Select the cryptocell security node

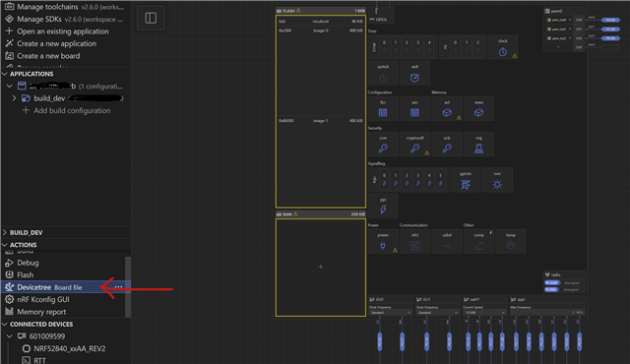pyautogui.click(x=414, y=144)
